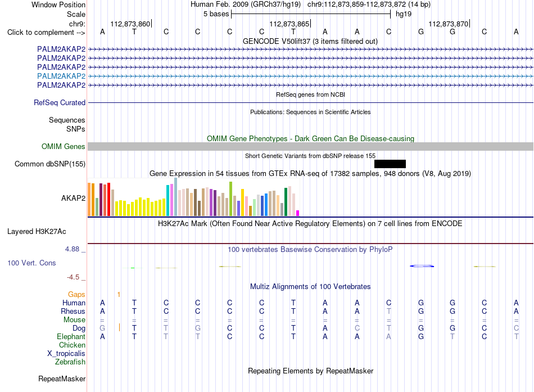Click the Layered H3K27Ac track label
The height and width of the screenshot is (392, 534).
coord(37,232)
